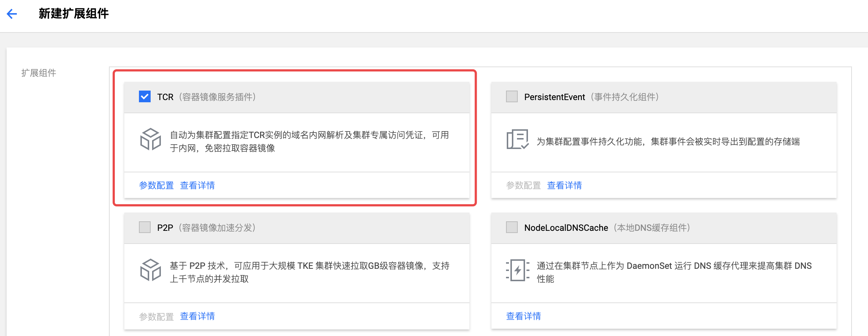Click the NodeLocalDNSCache lightning icon
868x336 pixels.
tap(517, 270)
